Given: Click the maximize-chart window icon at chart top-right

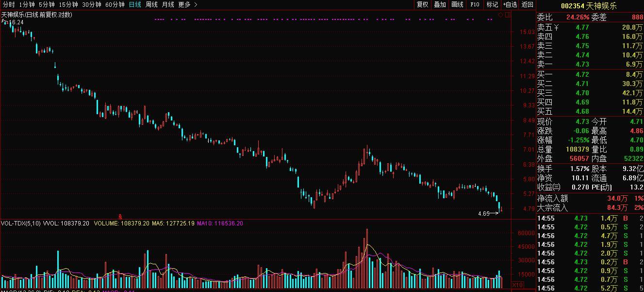Looking at the screenshot, I should coord(507,15).
